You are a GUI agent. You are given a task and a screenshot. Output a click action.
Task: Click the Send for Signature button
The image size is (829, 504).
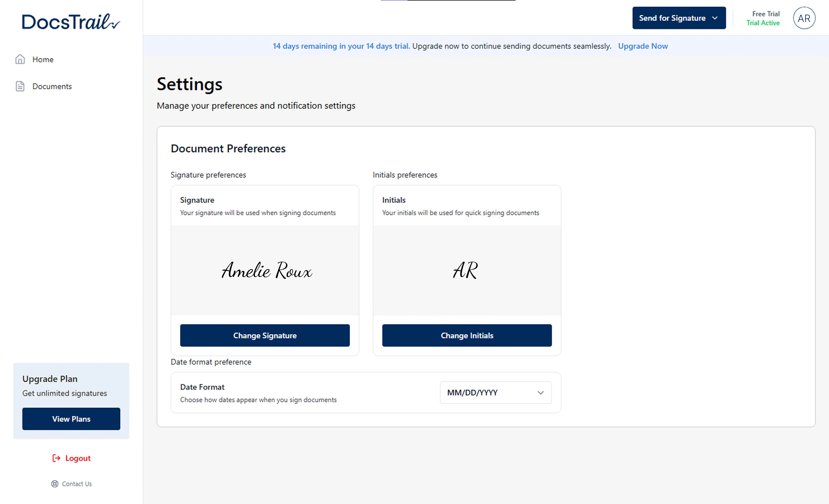coord(672,18)
